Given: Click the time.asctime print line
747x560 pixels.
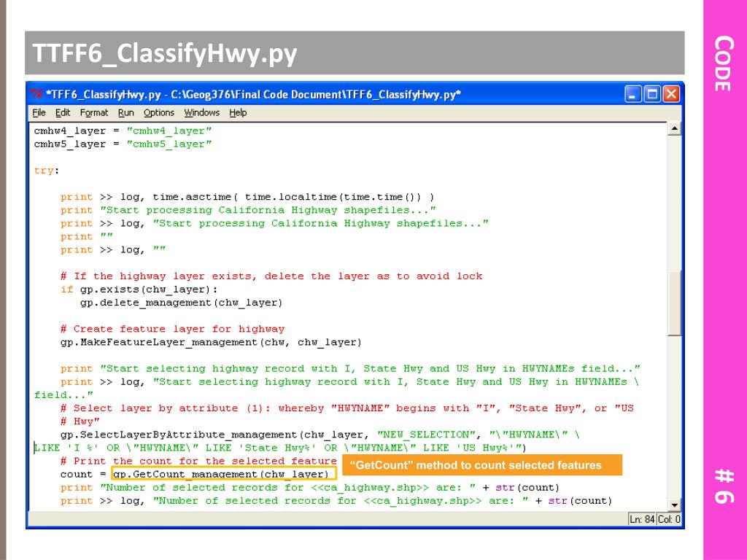Looking at the screenshot, I should tap(247, 197).
